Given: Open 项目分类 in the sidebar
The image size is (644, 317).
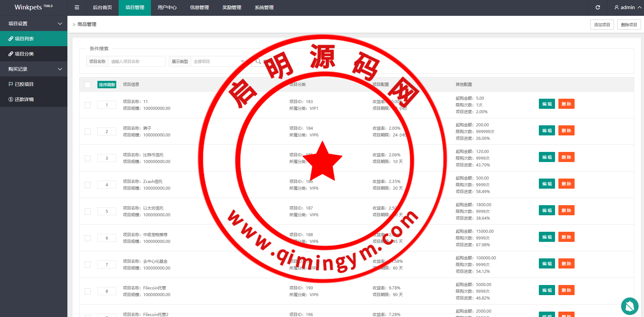Looking at the screenshot, I should [x=24, y=54].
